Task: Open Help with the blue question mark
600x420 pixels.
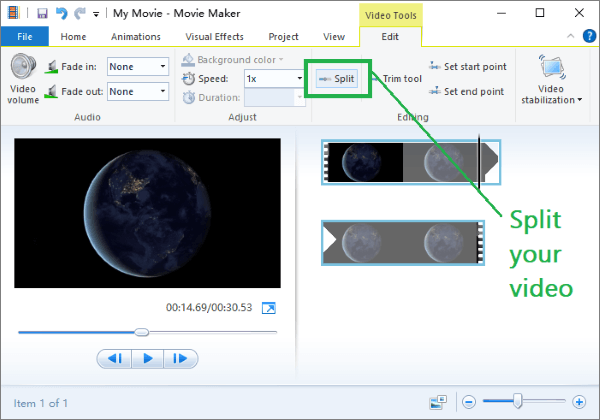Action: point(589,36)
